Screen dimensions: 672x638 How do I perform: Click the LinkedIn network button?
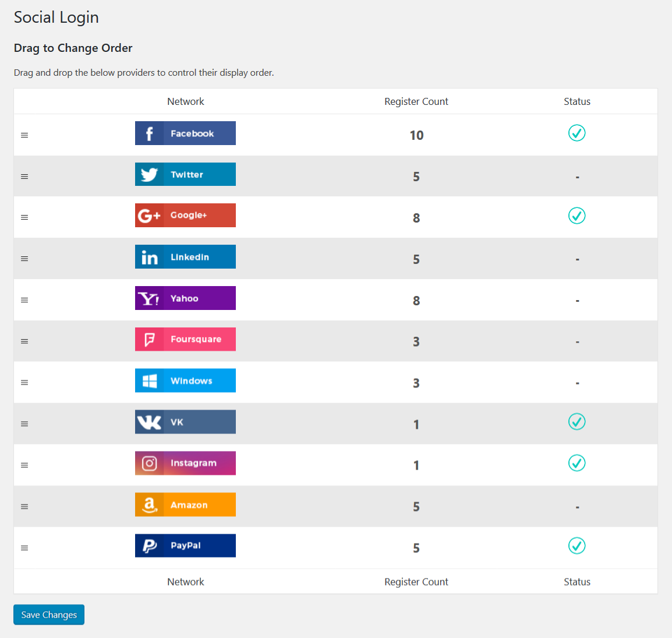[185, 257]
